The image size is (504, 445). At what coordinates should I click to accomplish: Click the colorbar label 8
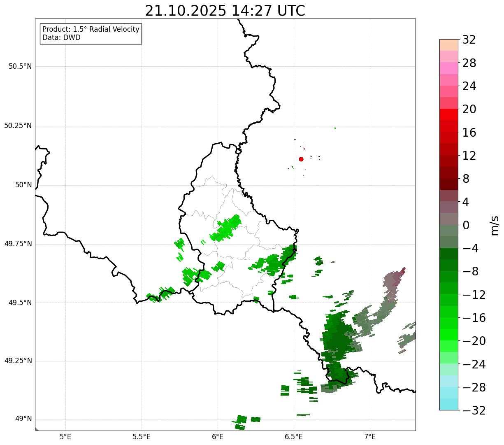pyautogui.click(x=466, y=179)
